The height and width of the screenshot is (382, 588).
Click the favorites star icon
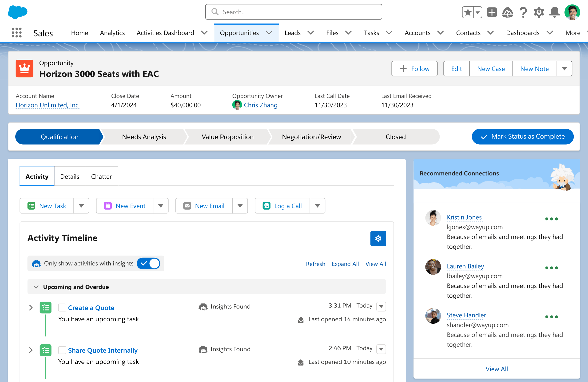pos(468,12)
